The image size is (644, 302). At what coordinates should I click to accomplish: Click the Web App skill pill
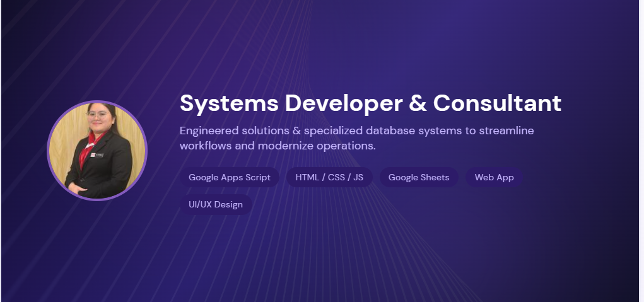pyautogui.click(x=494, y=177)
